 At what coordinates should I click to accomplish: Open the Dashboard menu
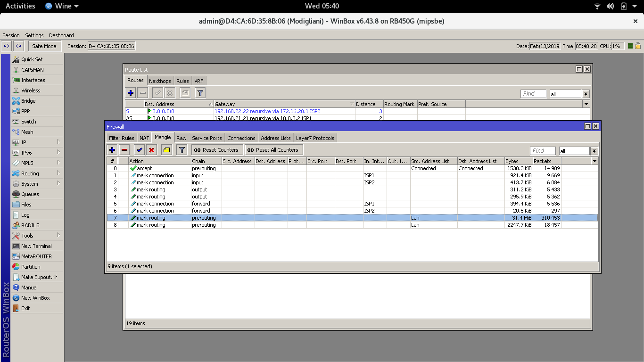[x=61, y=35]
